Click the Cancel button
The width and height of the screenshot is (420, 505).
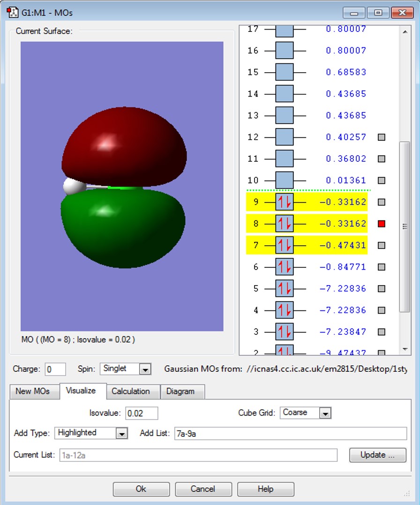203,489
